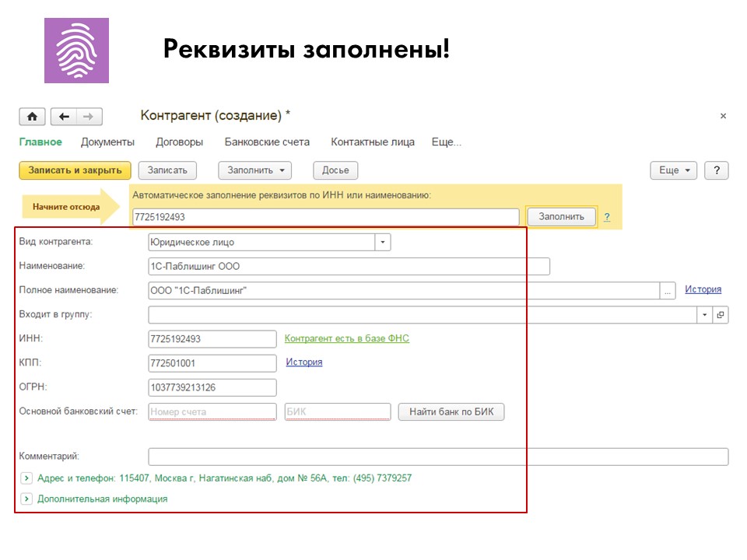Open Входит в группу dropdown arrow
Screen dimensions: 747x560
point(705,315)
